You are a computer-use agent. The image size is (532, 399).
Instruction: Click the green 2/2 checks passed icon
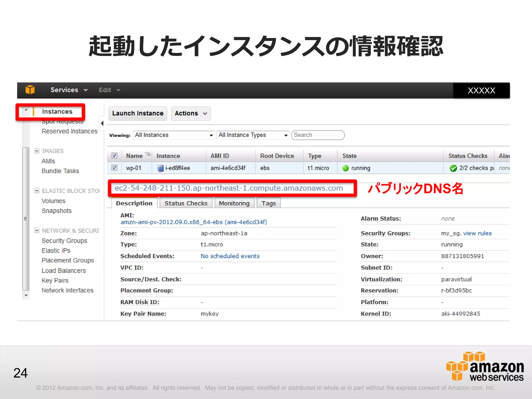coord(453,168)
